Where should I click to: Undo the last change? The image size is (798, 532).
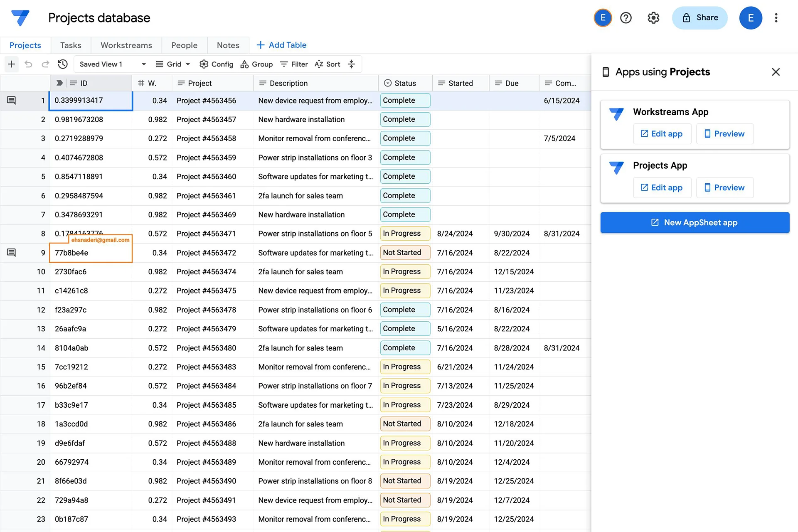coord(28,64)
